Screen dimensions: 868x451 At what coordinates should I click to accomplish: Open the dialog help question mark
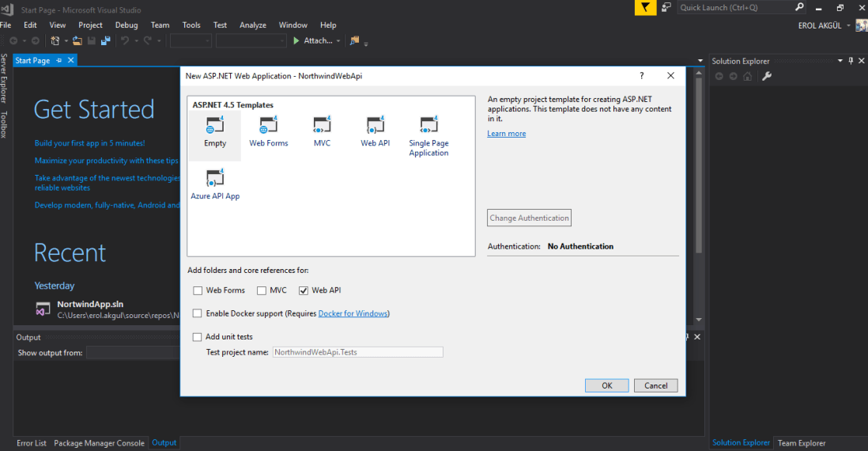tap(642, 76)
